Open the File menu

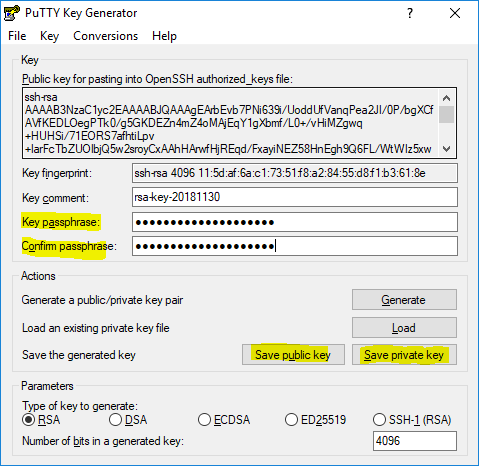point(17,36)
